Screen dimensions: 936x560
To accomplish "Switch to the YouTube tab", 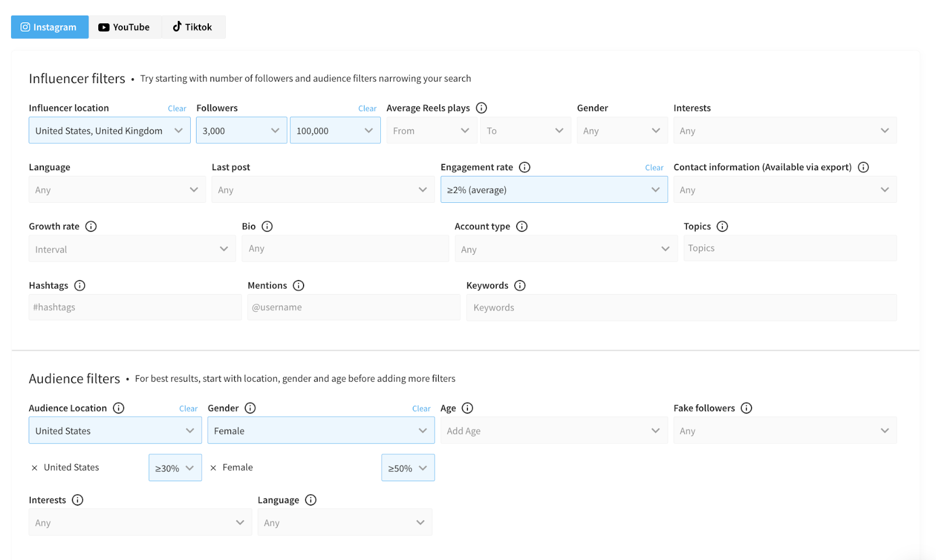I will coord(125,27).
